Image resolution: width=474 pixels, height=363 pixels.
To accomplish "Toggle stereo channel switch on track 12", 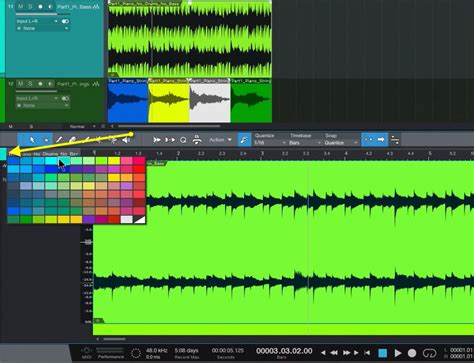I will coord(65,98).
